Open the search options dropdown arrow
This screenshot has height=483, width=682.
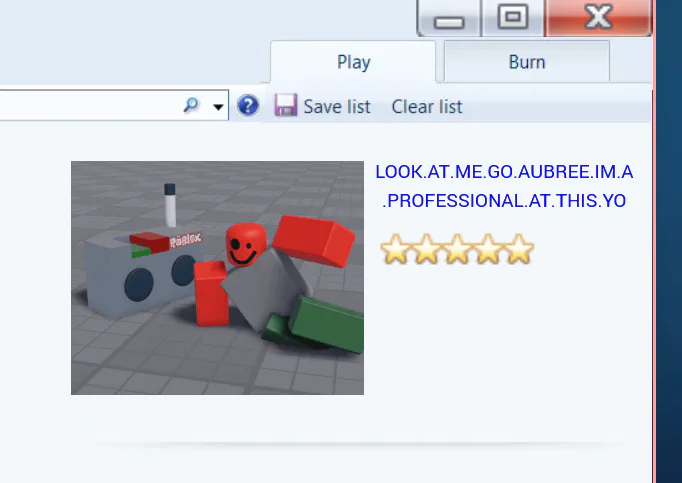click(218, 107)
